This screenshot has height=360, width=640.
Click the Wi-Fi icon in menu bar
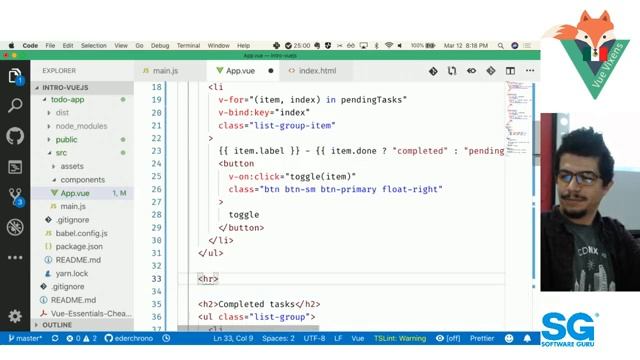click(x=389, y=45)
